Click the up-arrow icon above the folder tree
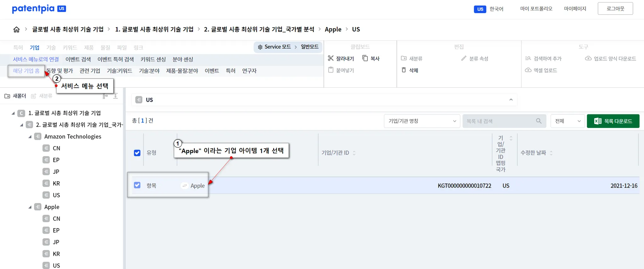644x269 pixels. tap(116, 96)
